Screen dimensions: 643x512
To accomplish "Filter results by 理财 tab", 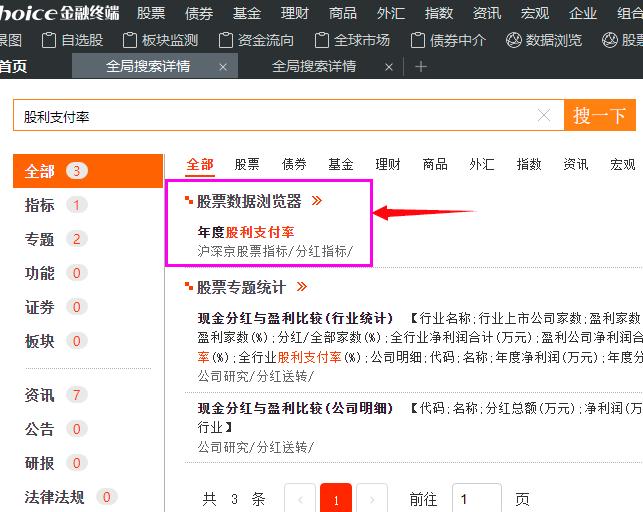I will click(x=388, y=164).
